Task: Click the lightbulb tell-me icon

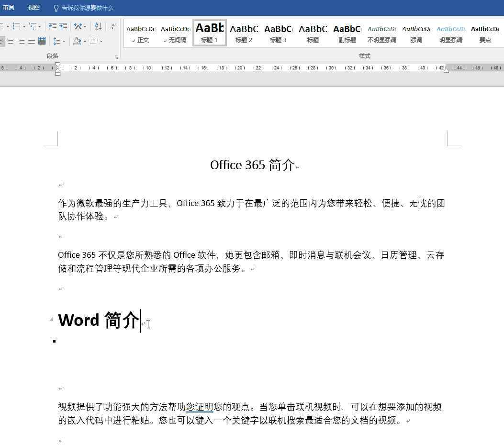Action: [56, 8]
